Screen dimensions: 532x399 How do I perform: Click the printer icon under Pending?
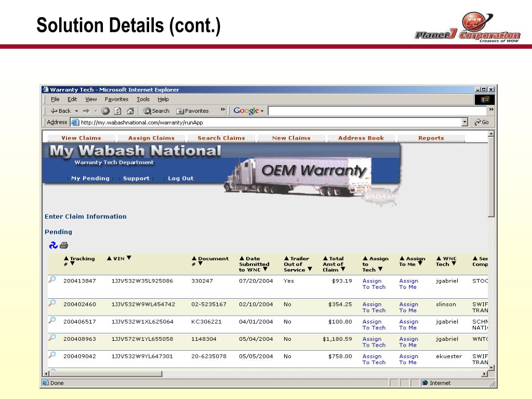64,245
